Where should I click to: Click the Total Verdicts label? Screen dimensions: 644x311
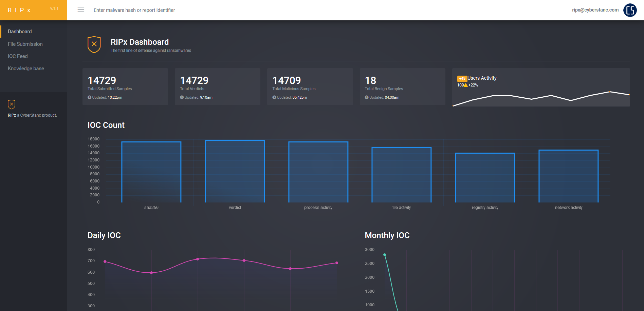(x=192, y=89)
